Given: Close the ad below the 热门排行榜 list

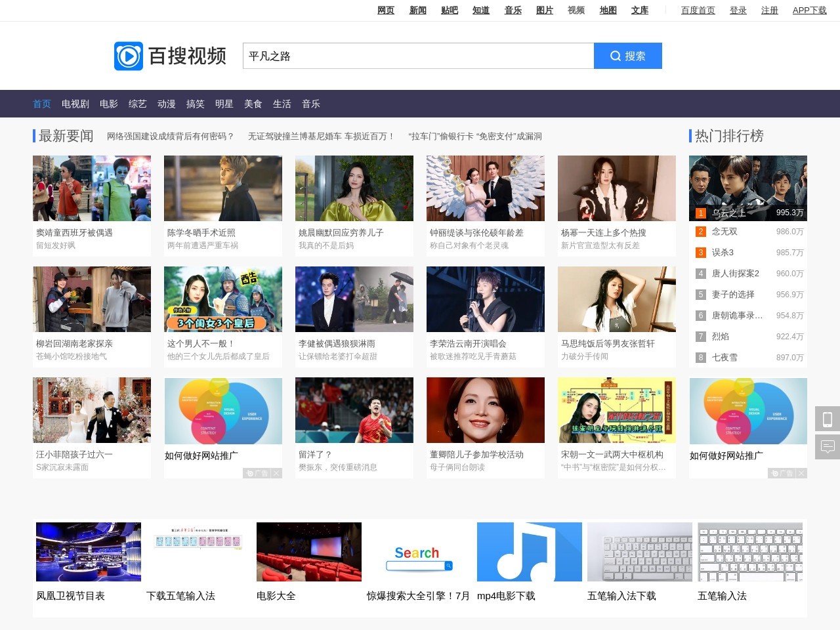Looking at the screenshot, I should click(x=801, y=473).
